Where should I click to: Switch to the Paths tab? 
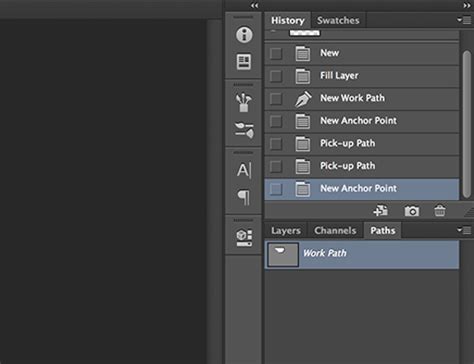(x=383, y=230)
